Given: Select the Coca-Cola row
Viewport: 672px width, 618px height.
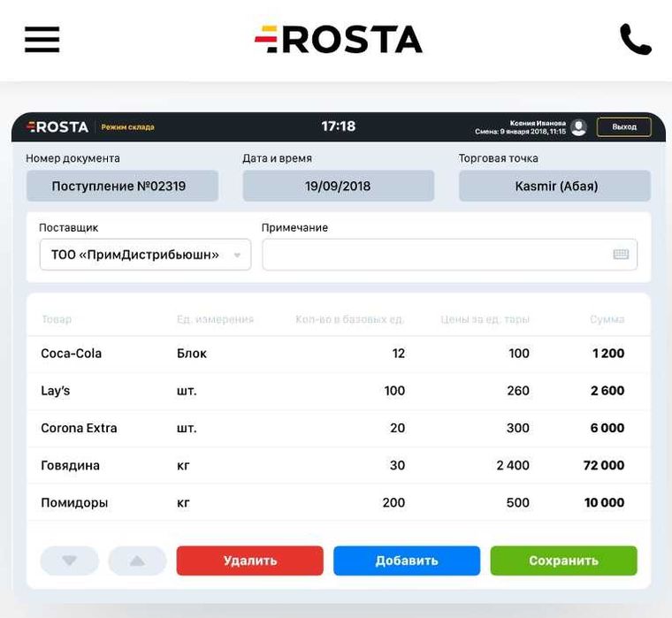Looking at the screenshot, I should [x=339, y=354].
